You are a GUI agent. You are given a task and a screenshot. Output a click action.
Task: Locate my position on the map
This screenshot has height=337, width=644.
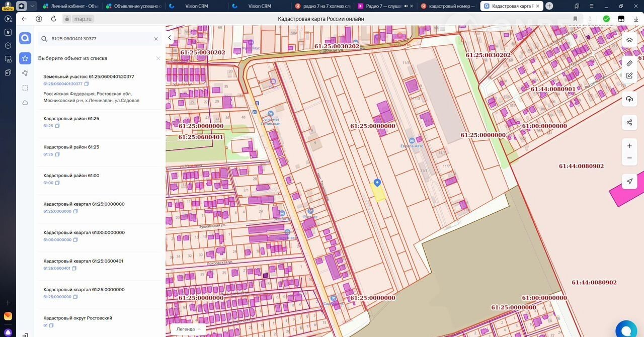point(629,181)
